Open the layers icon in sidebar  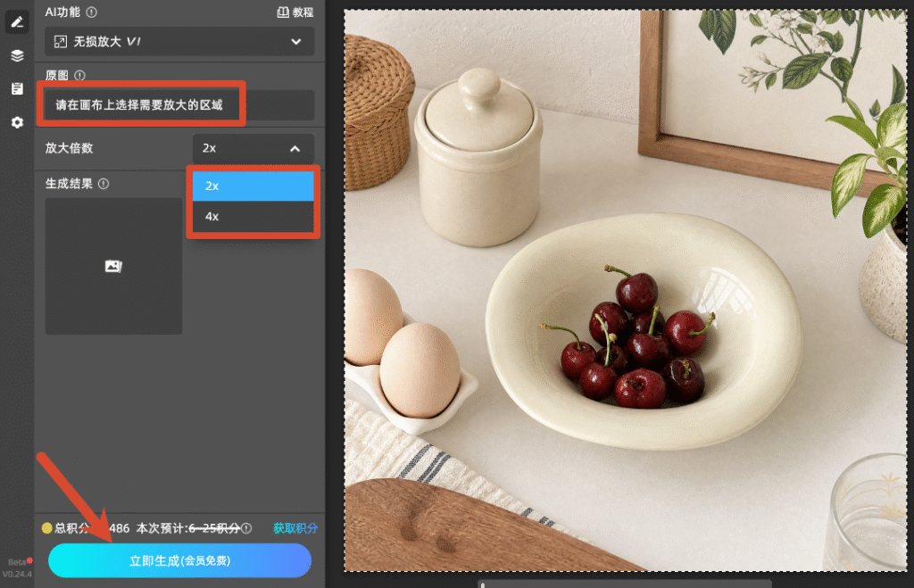[x=17, y=55]
